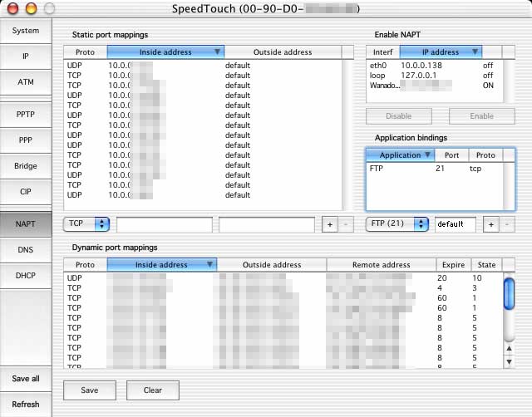Click the static inside address input field
This screenshot has width=532, height=417.
point(165,225)
